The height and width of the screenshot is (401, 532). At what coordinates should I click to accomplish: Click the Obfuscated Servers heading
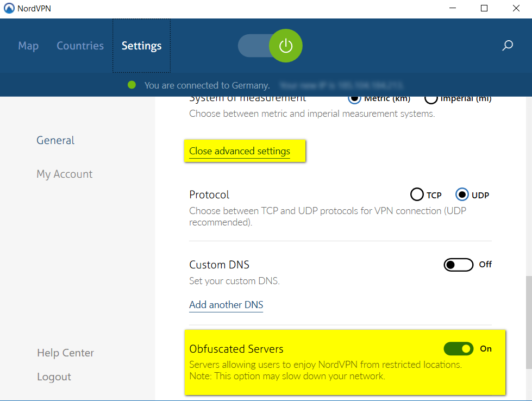coord(236,349)
